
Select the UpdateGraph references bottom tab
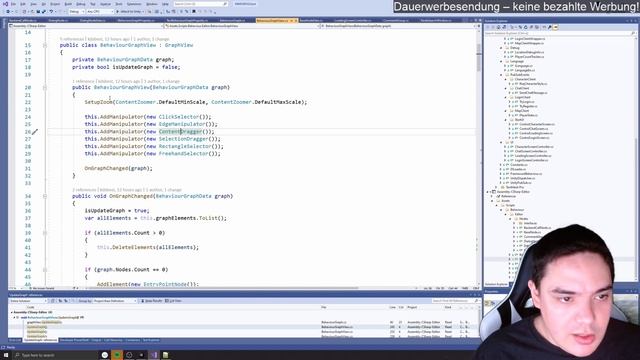click(40, 340)
